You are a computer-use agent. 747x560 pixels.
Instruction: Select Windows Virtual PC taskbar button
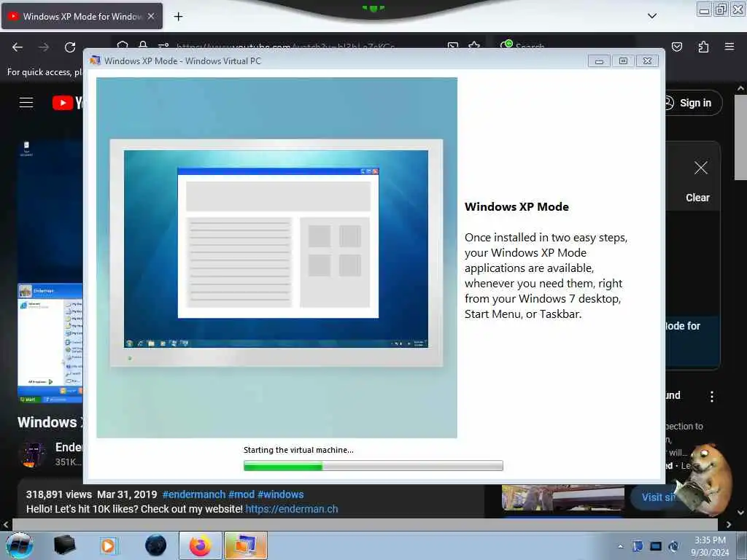(x=246, y=545)
